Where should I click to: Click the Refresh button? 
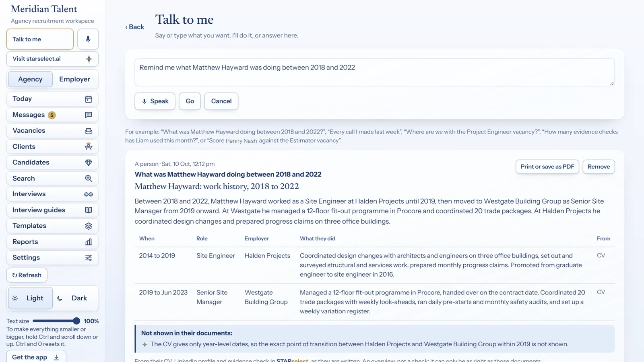[x=27, y=275]
